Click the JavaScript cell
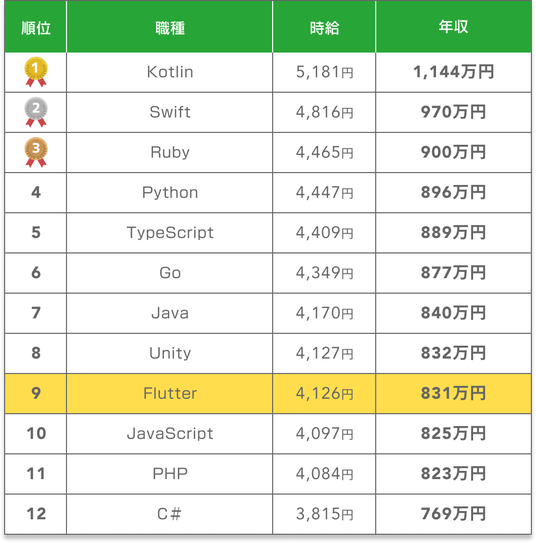Screen dimensions: 536x543 point(170,434)
